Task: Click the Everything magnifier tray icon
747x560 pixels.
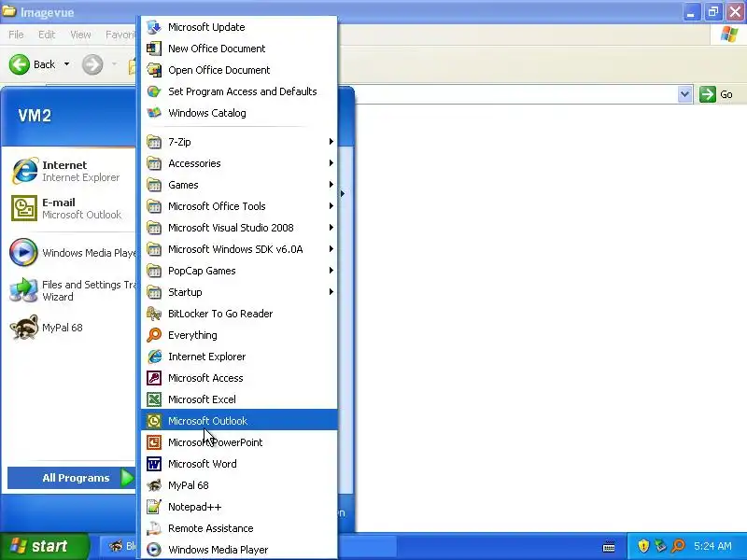Action: (678, 546)
